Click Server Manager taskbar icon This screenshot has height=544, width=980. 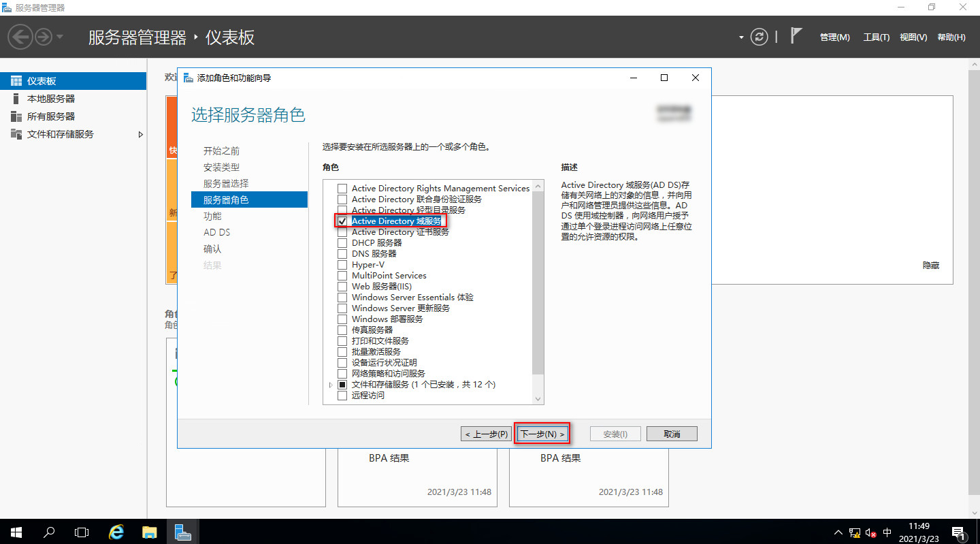tap(182, 532)
